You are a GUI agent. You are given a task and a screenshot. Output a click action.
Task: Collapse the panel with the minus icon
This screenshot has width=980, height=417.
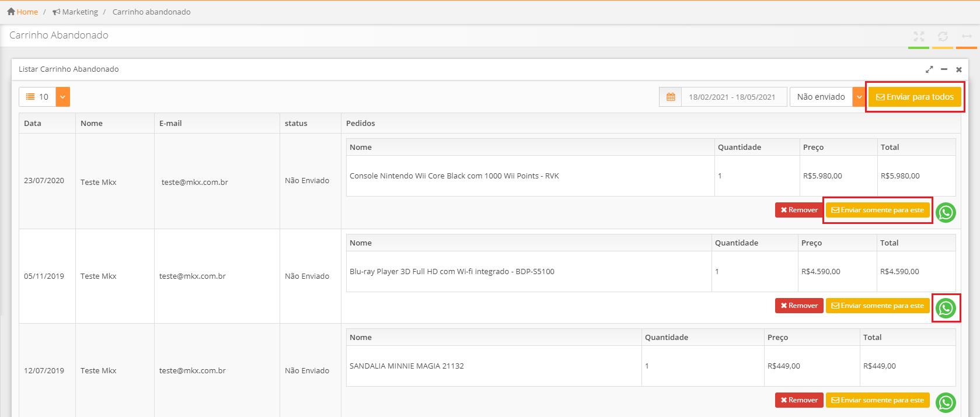[x=944, y=69]
